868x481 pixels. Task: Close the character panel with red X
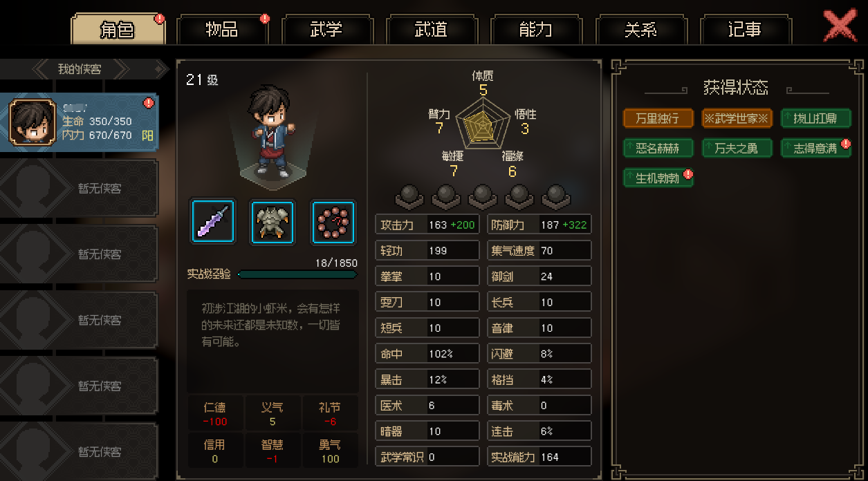tap(840, 26)
